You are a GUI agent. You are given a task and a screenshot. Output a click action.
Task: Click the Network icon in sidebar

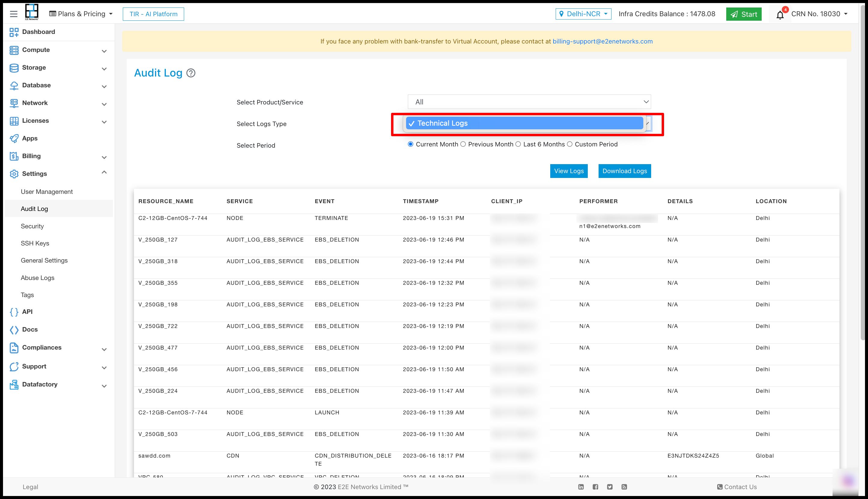14,103
